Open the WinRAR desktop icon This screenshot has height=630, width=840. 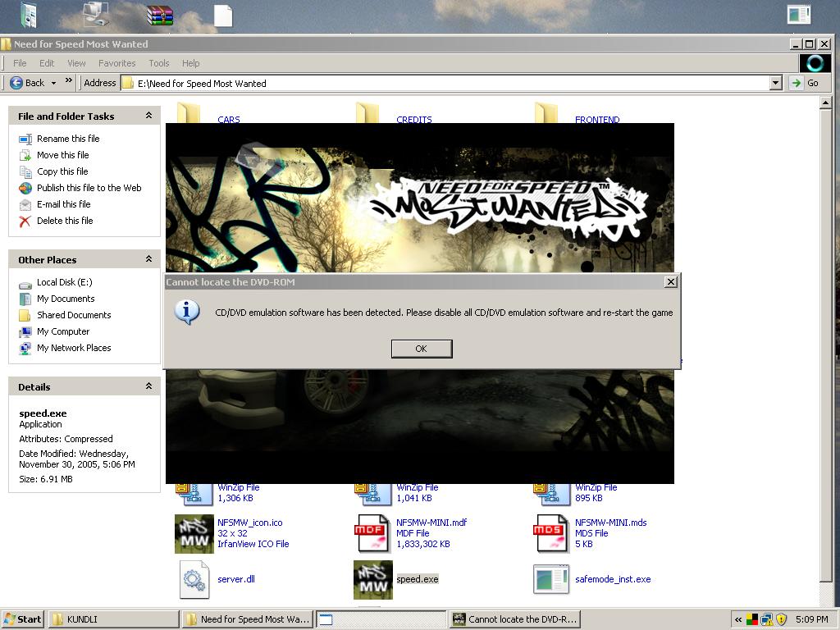[160, 15]
